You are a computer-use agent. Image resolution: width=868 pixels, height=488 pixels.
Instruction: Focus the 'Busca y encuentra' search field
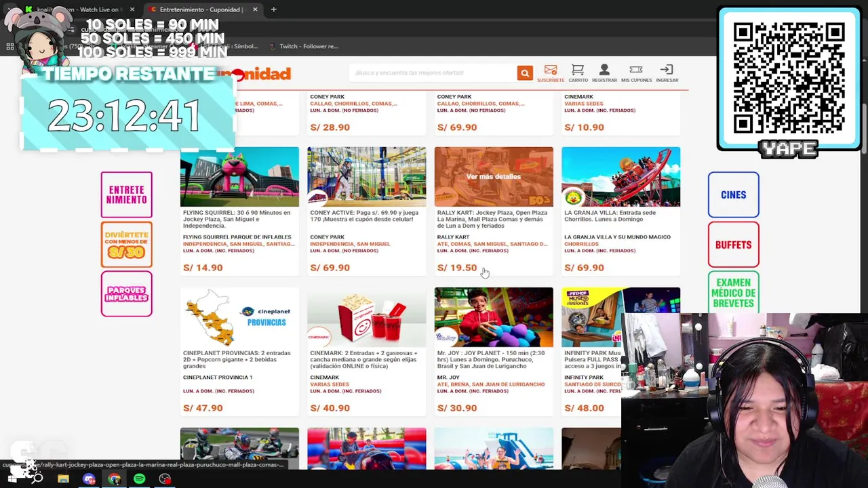pos(433,73)
